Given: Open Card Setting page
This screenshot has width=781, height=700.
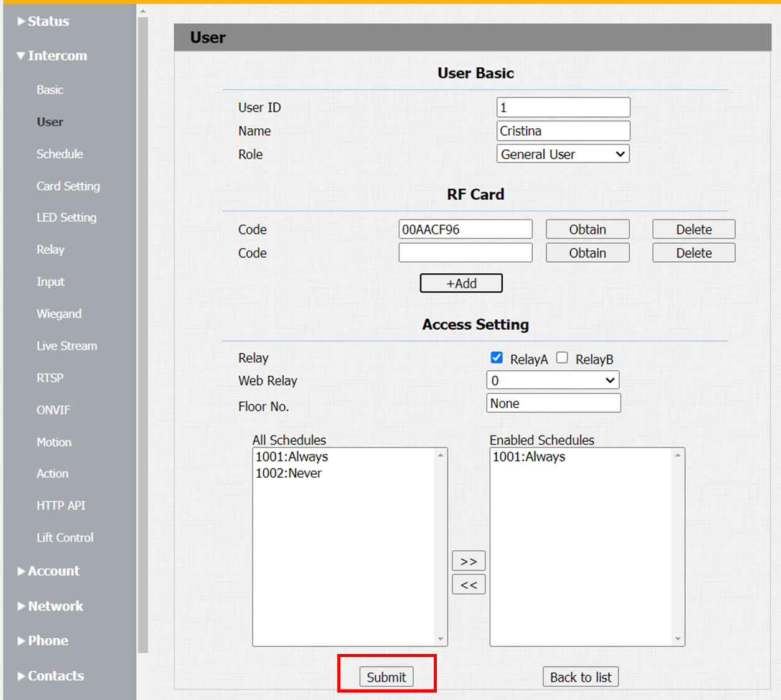Looking at the screenshot, I should coord(68,186).
